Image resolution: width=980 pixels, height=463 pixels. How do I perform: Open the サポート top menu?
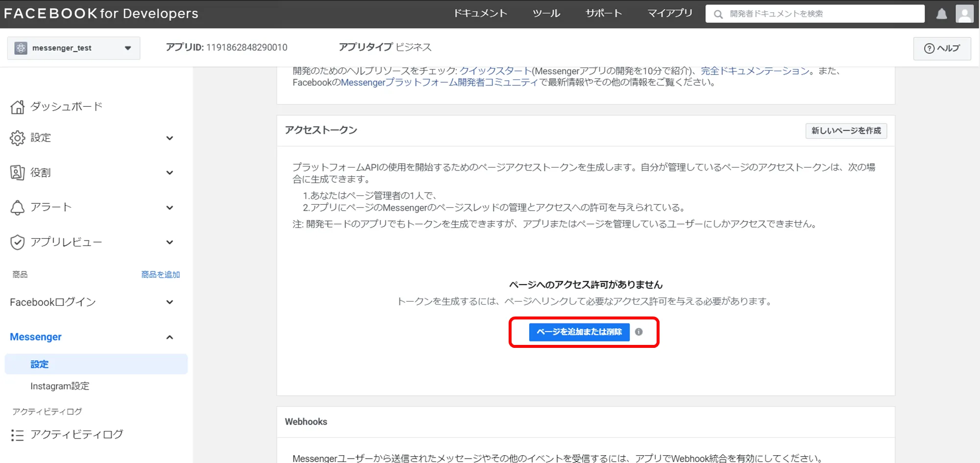click(604, 13)
